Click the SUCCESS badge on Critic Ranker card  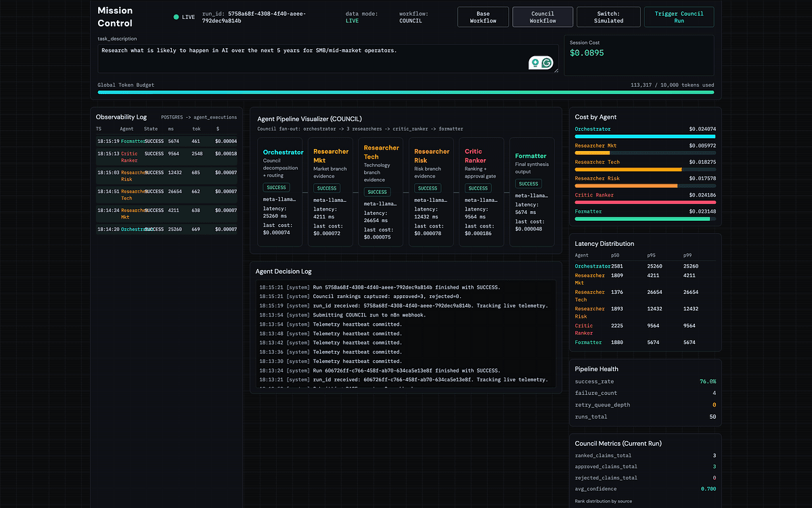pos(478,188)
